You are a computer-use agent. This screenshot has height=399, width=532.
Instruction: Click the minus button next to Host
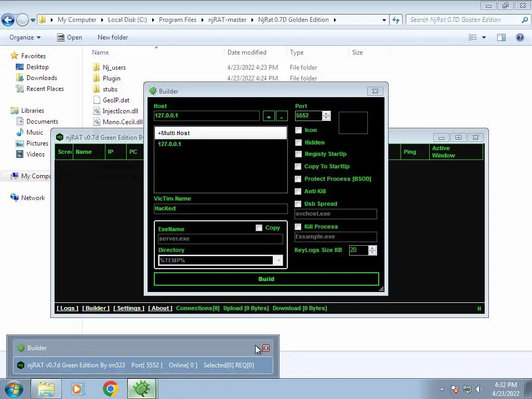282,116
